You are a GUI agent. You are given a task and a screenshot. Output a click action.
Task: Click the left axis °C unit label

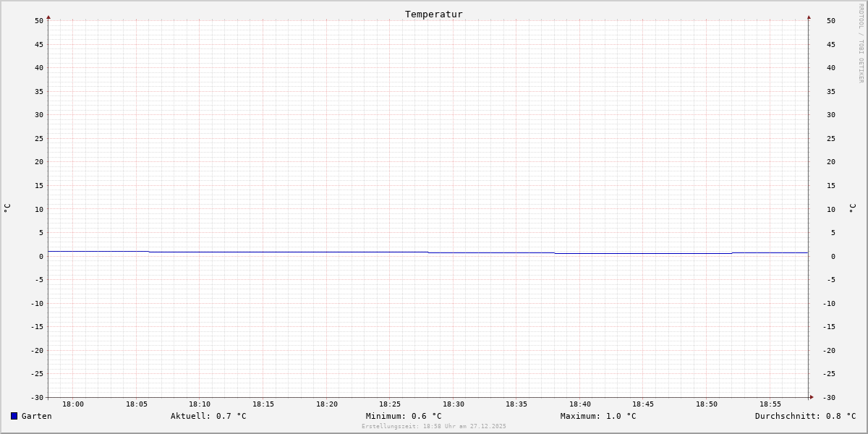pyautogui.click(x=7, y=208)
